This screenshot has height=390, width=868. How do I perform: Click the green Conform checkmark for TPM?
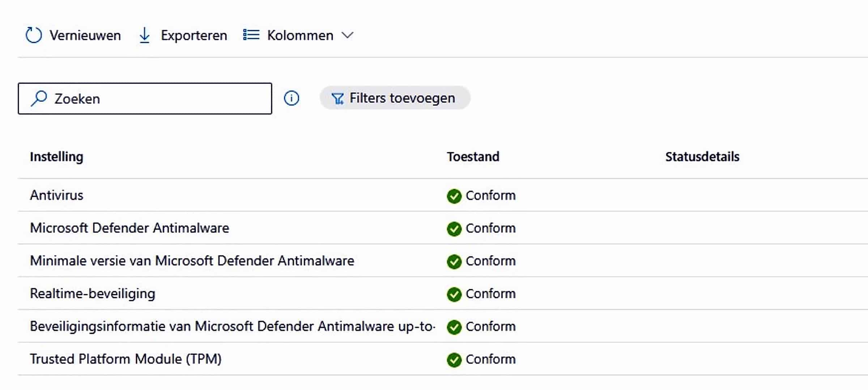(454, 360)
